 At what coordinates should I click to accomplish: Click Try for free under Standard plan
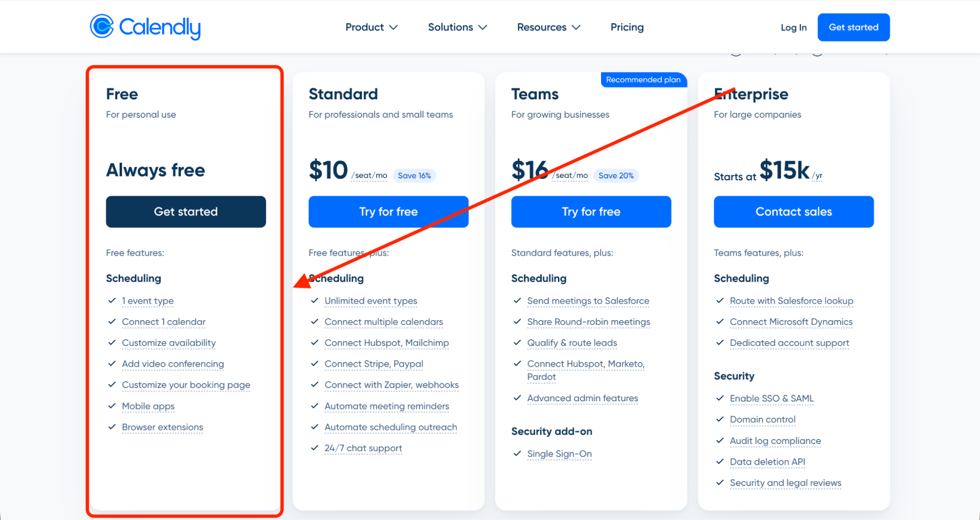click(x=388, y=212)
